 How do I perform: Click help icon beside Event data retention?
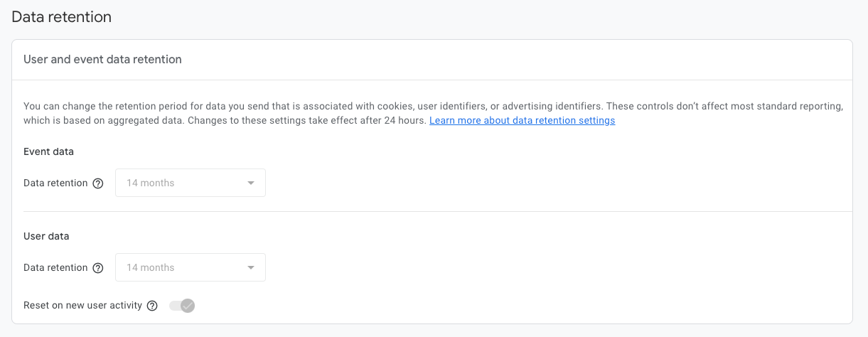click(98, 183)
